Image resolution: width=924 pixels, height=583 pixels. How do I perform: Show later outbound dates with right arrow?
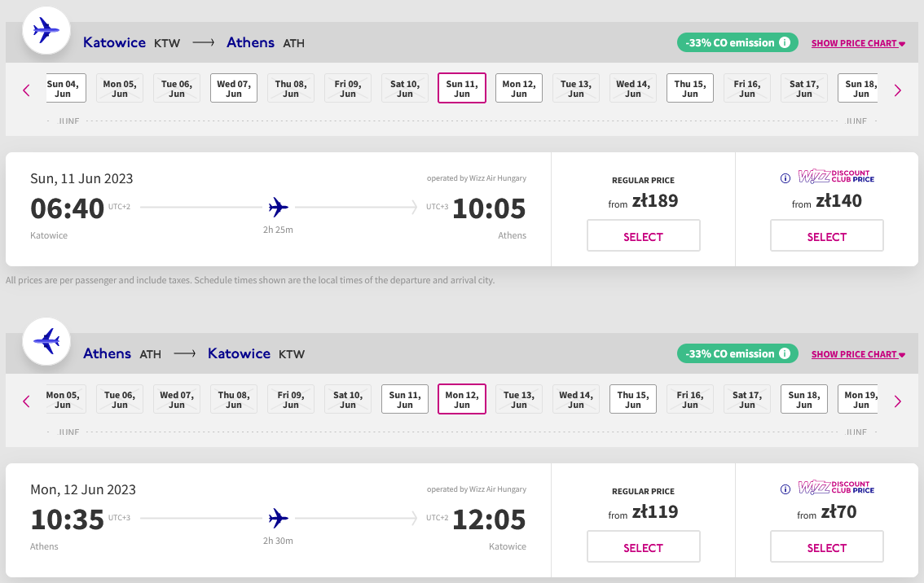(x=897, y=90)
